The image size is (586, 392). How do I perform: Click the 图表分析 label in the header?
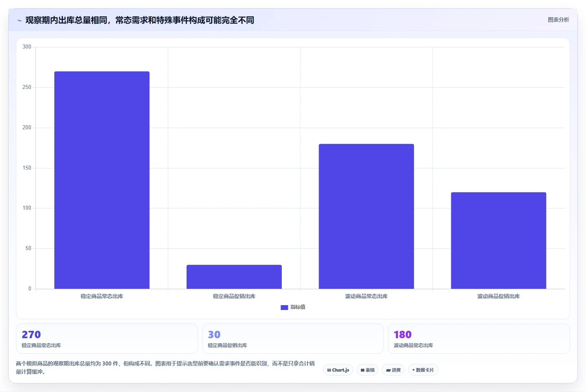pos(558,20)
